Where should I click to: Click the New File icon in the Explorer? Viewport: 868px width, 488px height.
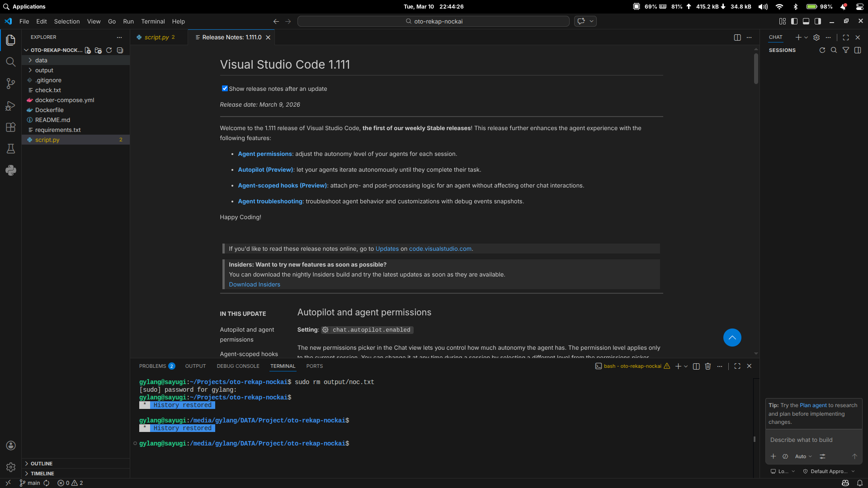click(x=88, y=50)
